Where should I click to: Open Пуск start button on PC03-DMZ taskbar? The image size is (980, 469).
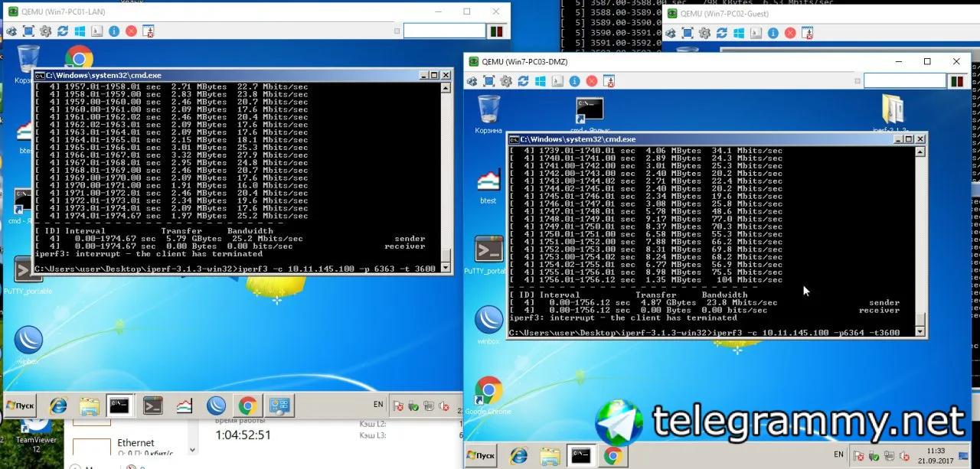coord(482,456)
